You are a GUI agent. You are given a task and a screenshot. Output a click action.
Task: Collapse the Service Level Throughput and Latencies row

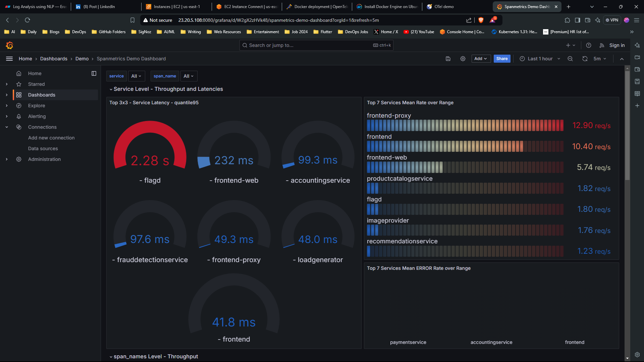point(166,89)
